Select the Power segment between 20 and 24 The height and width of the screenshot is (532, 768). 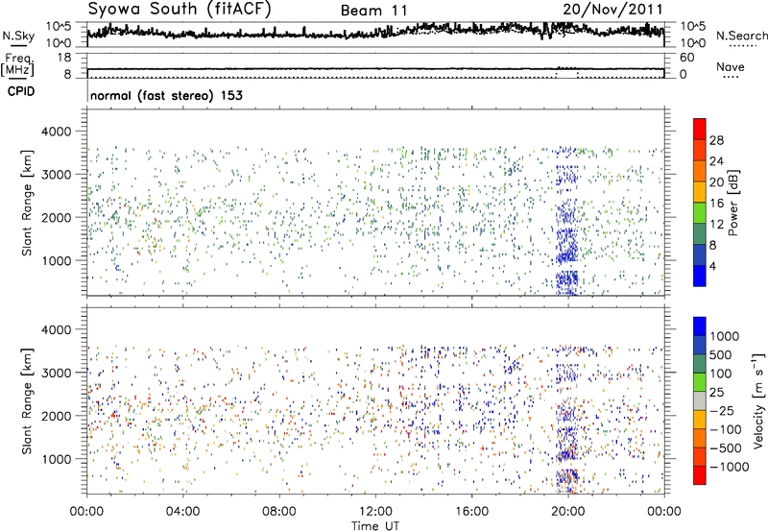coord(700,171)
